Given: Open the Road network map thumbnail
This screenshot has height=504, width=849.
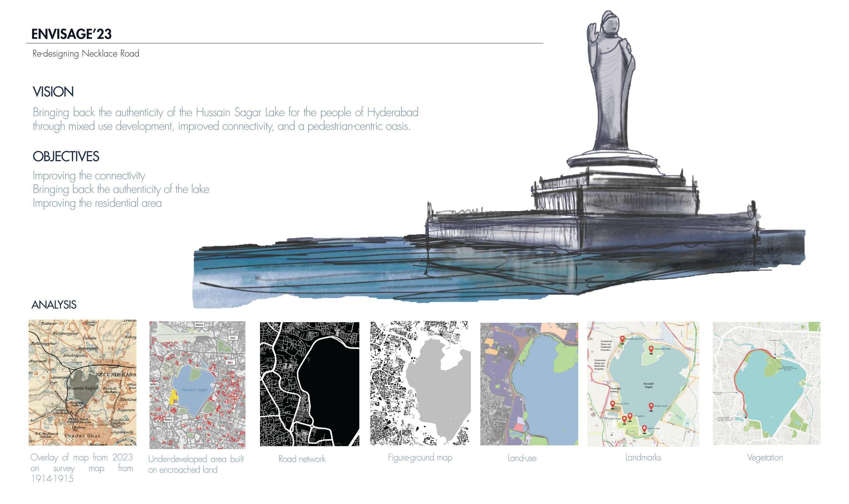Looking at the screenshot, I should click(309, 384).
